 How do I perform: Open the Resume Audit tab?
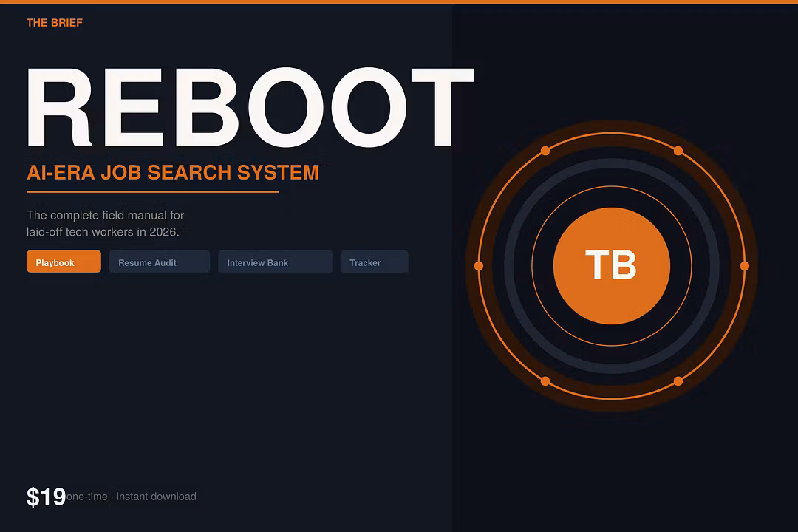point(160,262)
